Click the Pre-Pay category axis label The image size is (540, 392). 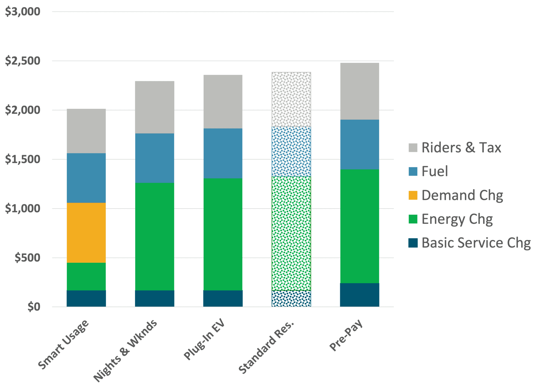[x=346, y=335]
